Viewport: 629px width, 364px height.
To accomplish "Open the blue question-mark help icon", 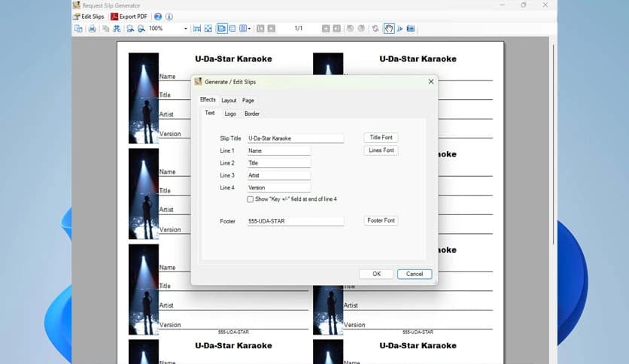I will [x=158, y=17].
